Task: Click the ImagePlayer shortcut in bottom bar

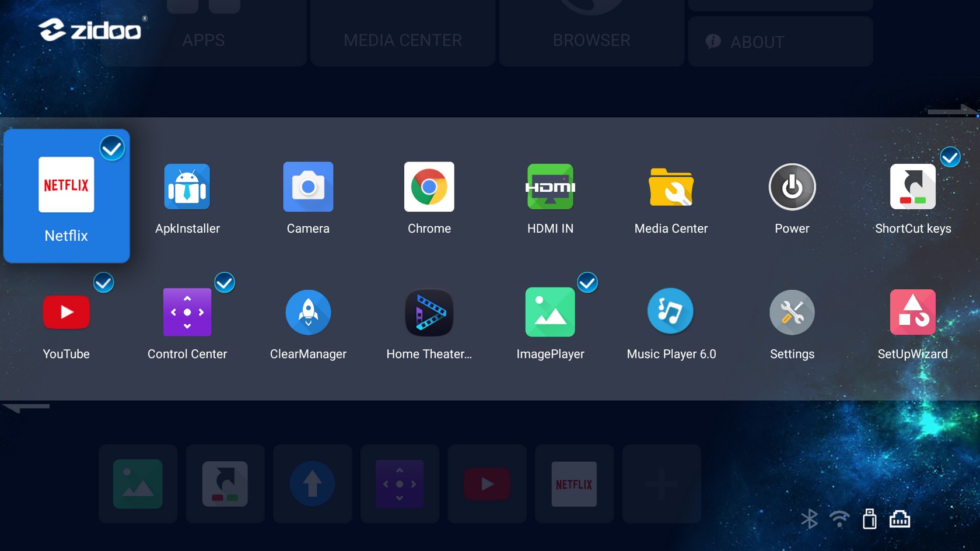Action: click(x=138, y=484)
